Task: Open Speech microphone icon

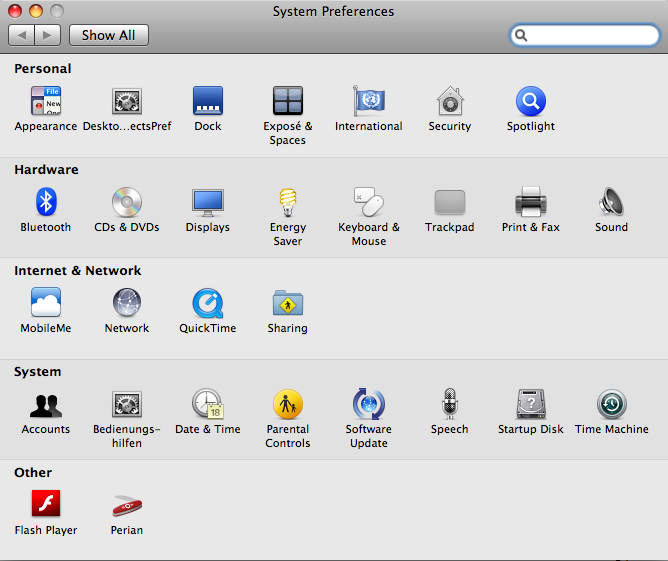Action: coord(450,403)
